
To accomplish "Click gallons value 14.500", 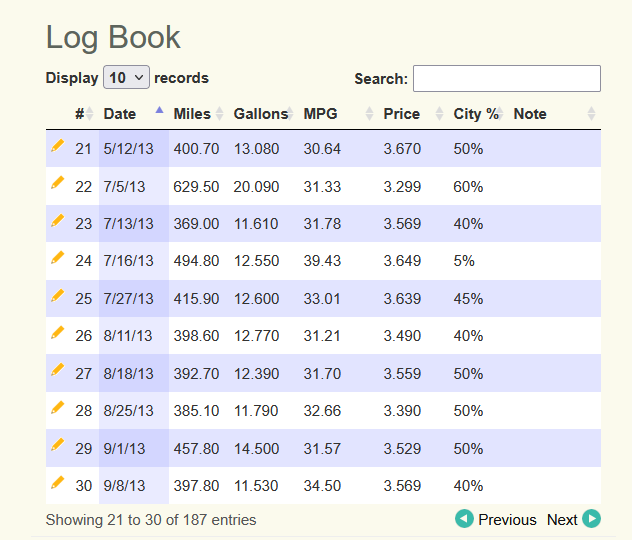I will click(256, 449).
